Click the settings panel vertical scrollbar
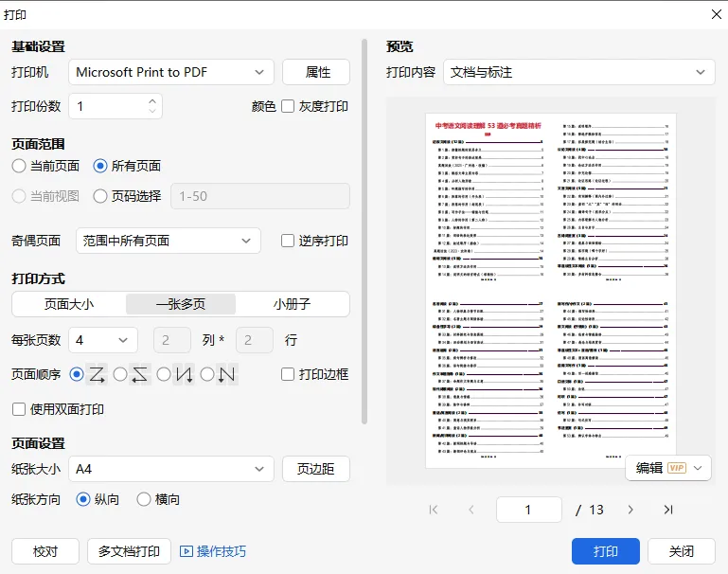The image size is (728, 574). (364, 231)
